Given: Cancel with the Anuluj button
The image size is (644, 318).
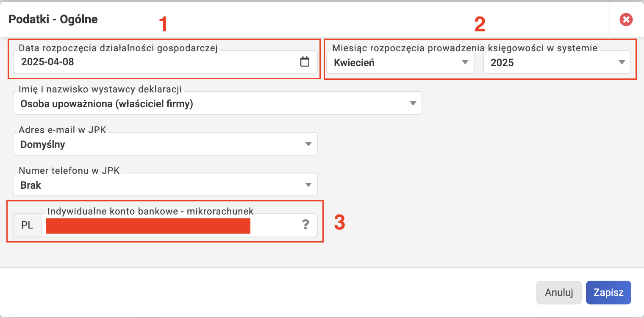Looking at the screenshot, I should coord(559,293).
